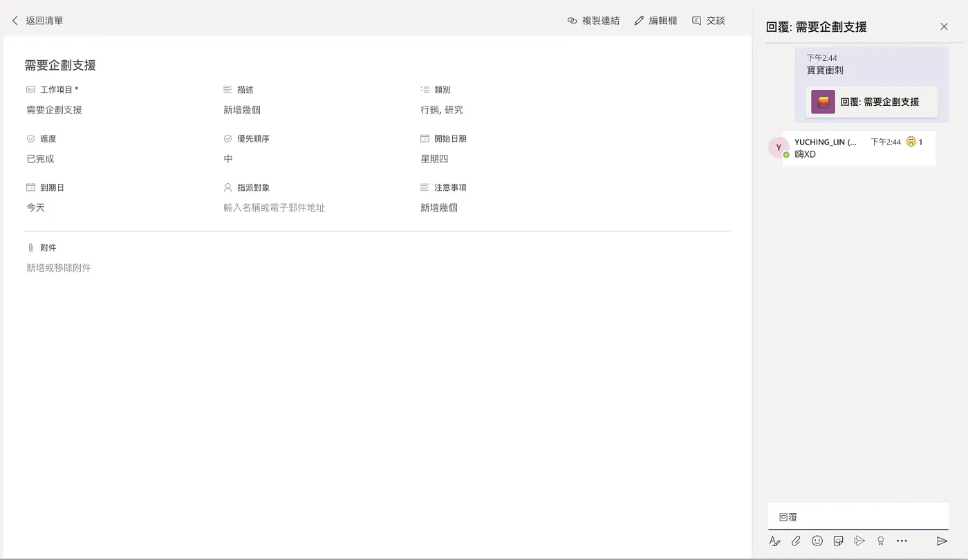This screenshot has width=968, height=560.
Task: Close the 回覆 reply panel
Action: (x=944, y=27)
